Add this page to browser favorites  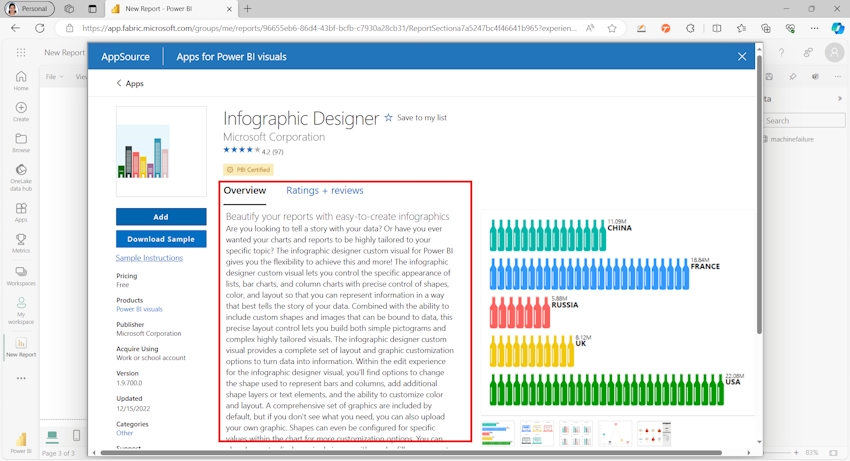612,28
